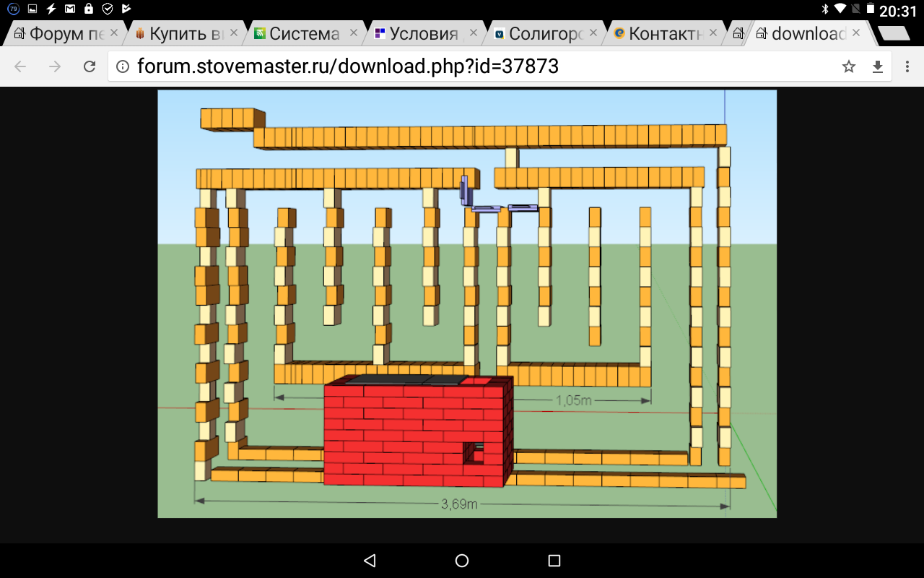Screen dimensions: 924x578
Task: Click the forward navigation arrow in the toolbar
Action: coord(55,67)
